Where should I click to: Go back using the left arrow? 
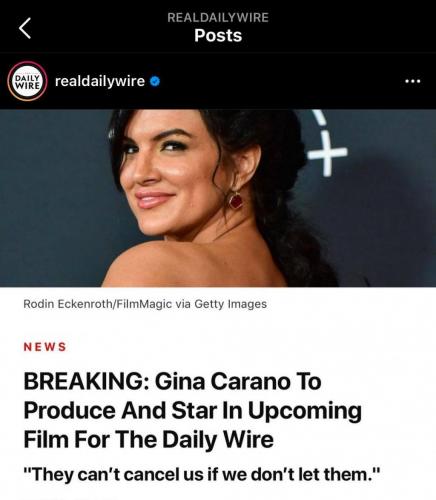coord(25,28)
